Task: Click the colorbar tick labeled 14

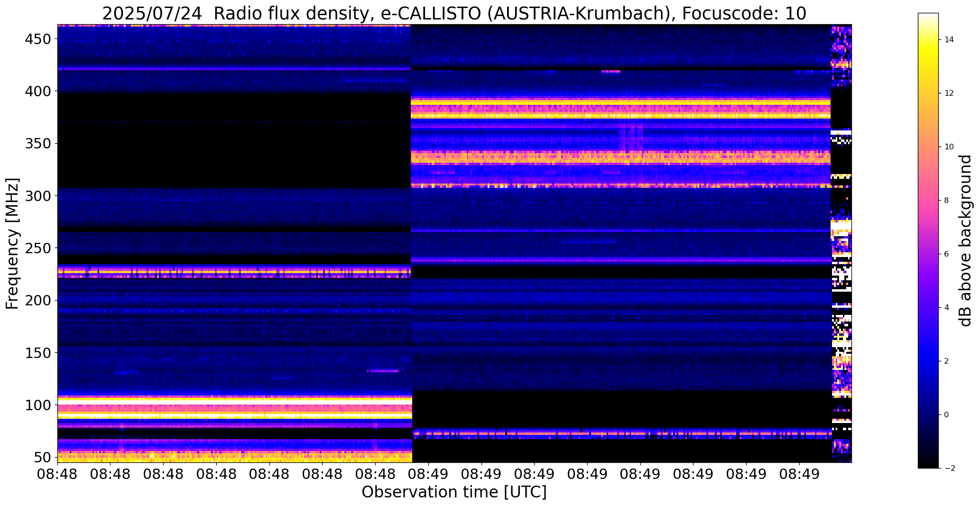Action: 949,40
